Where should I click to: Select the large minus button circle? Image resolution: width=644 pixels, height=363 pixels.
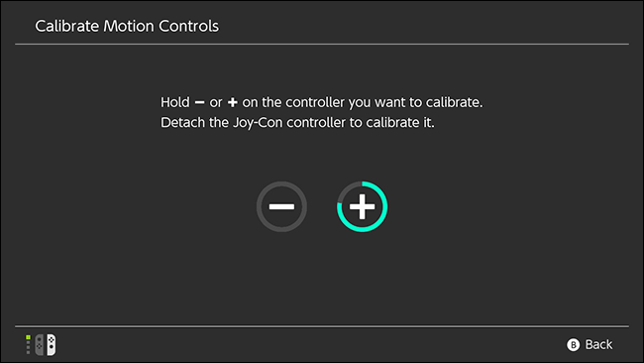click(281, 206)
